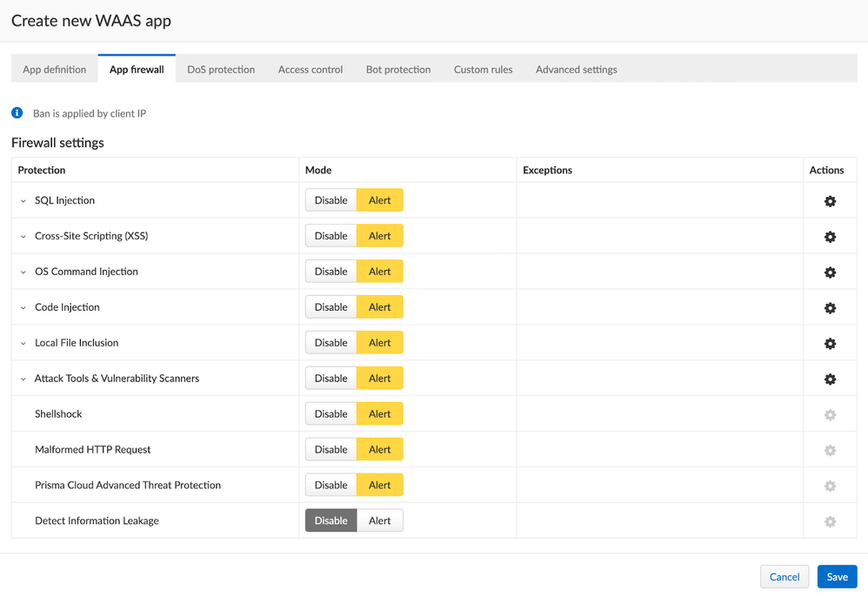The width and height of the screenshot is (868, 598).
Task: Expand the Local File Inclusion chevron
Action: [23, 344]
